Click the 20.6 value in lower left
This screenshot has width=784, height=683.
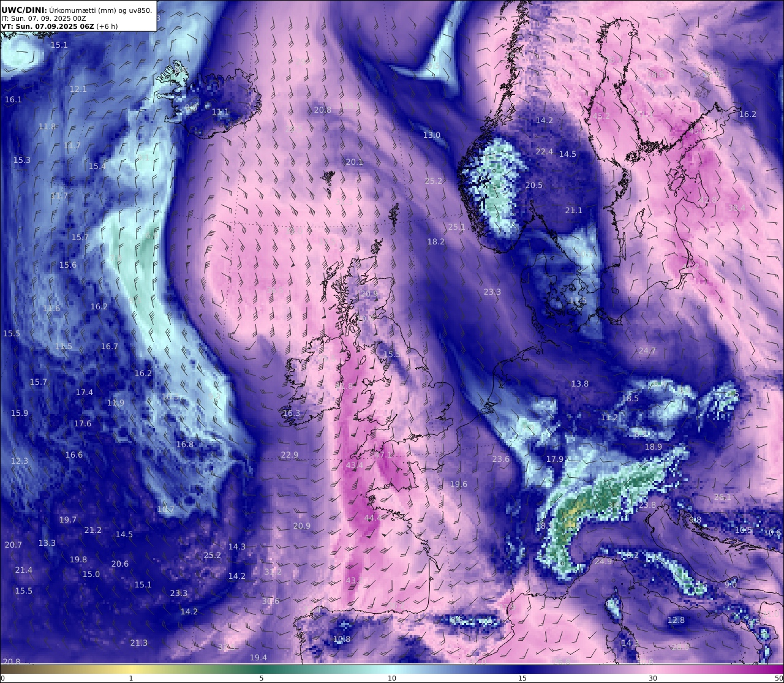coord(120,564)
